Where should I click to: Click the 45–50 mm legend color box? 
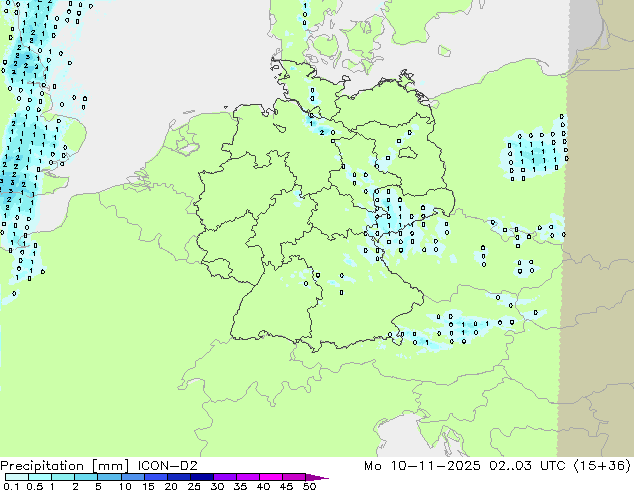click(x=293, y=477)
